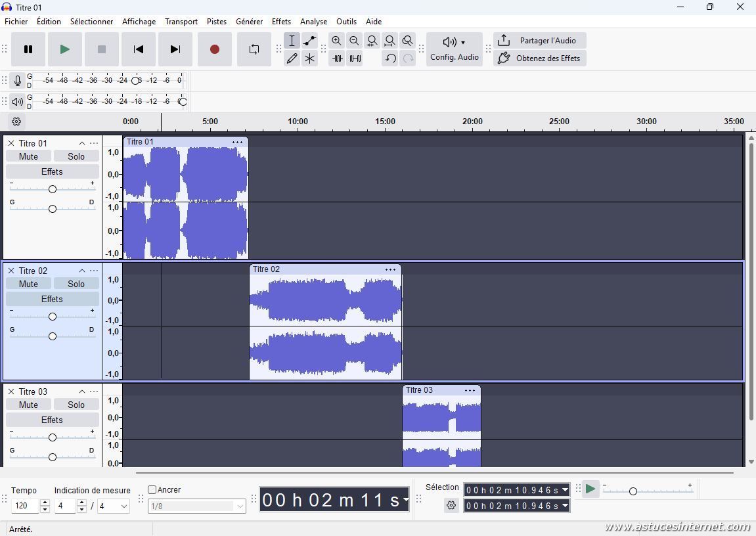Click the Trim audio outside selection icon

(337, 58)
